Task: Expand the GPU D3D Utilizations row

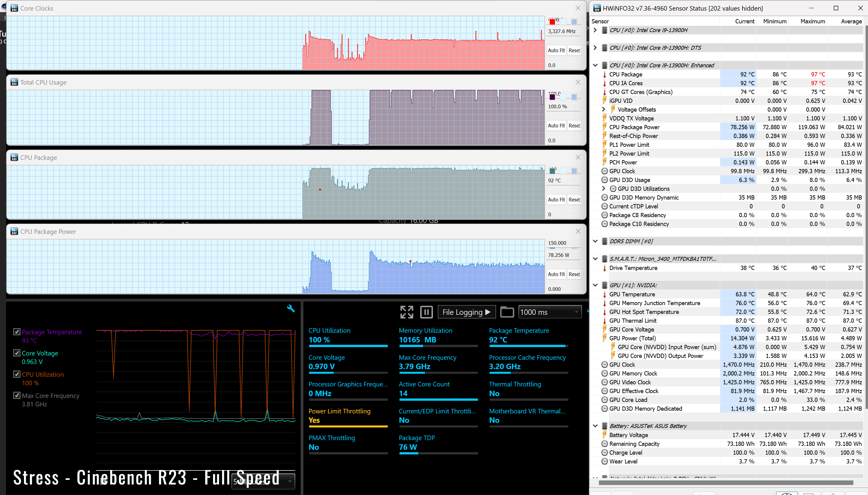Action: tap(603, 189)
